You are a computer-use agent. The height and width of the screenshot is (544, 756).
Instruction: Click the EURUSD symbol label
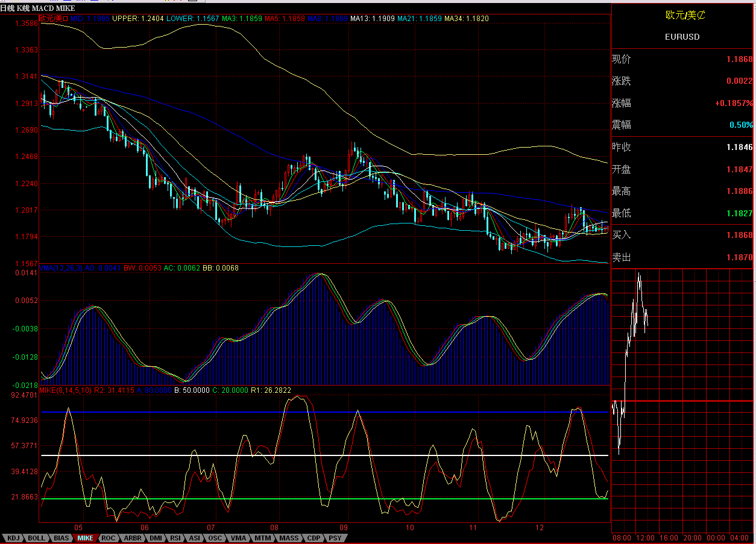682,37
